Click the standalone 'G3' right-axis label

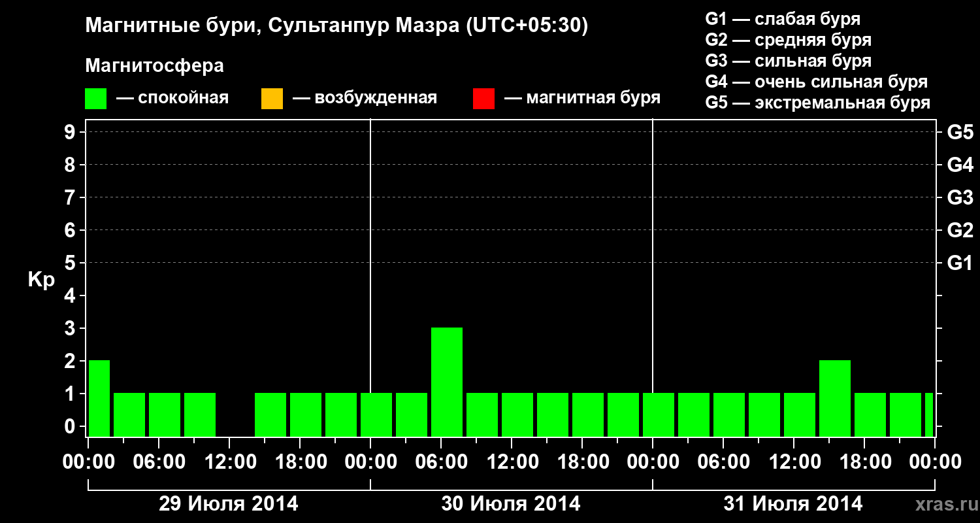[x=960, y=197]
